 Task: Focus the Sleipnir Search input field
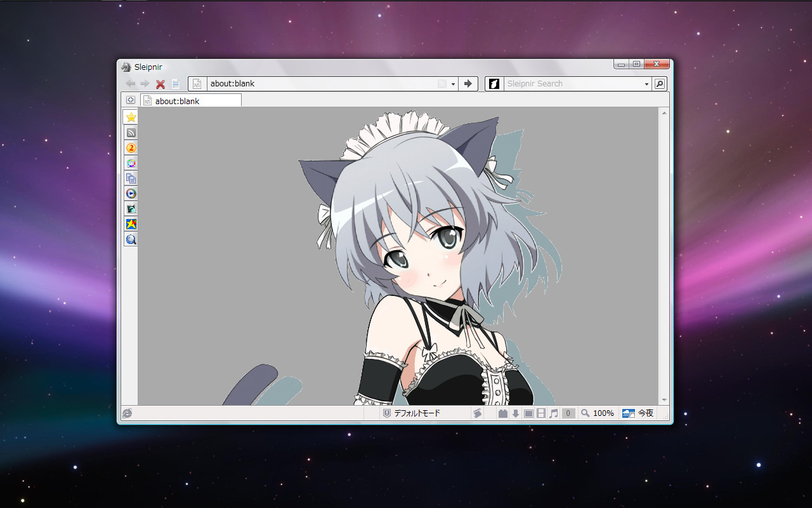(573, 84)
